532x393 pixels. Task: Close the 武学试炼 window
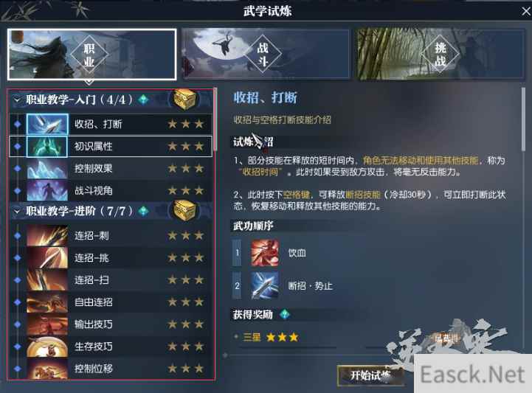point(526,11)
